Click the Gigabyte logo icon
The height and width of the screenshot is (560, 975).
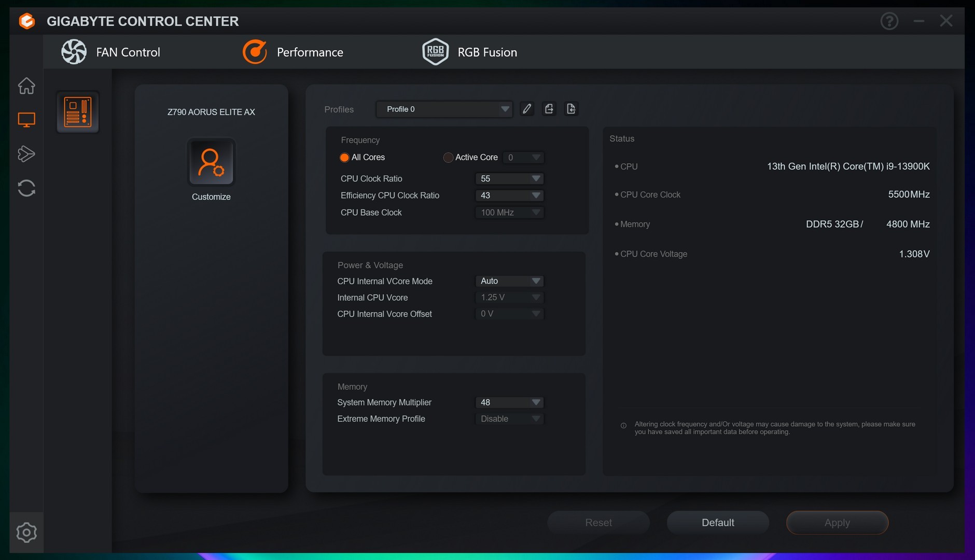26,21
